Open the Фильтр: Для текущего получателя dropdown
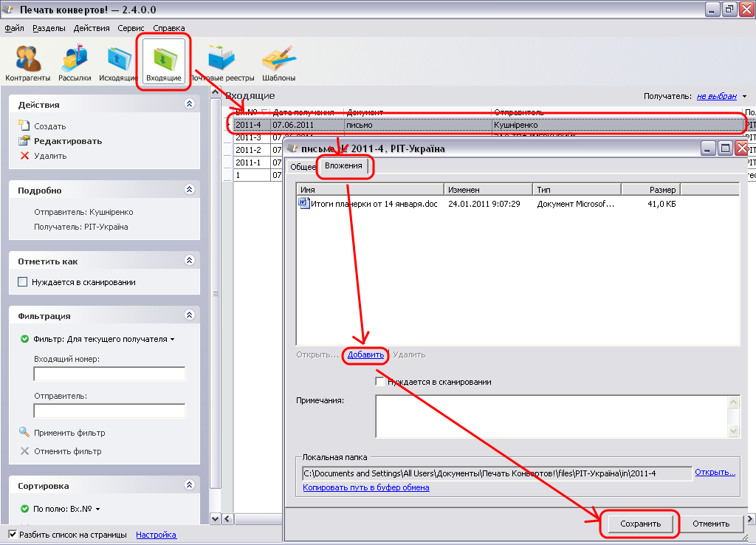This screenshot has width=756, height=545. (x=103, y=340)
